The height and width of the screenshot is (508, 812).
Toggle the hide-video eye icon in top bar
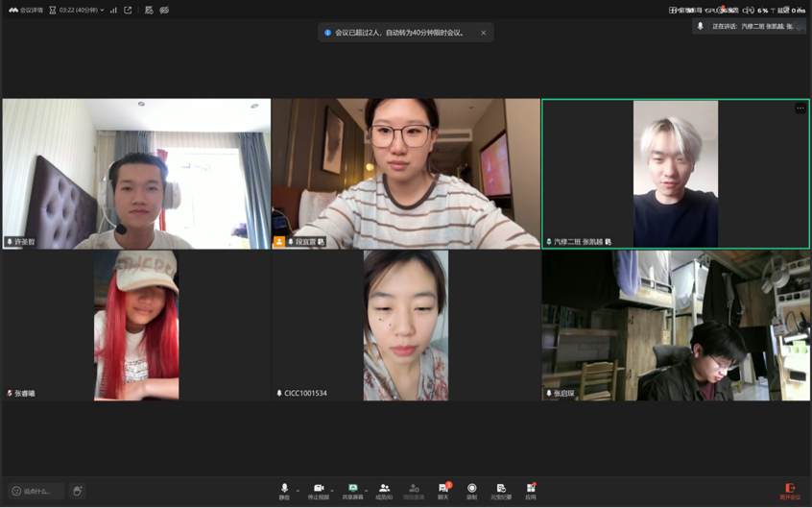tap(164, 10)
